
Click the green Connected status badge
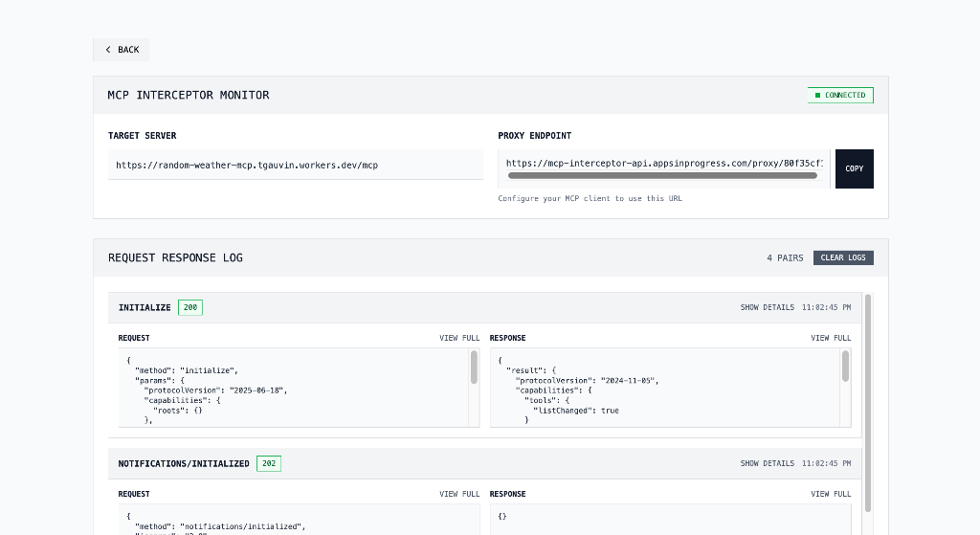pyautogui.click(x=840, y=95)
